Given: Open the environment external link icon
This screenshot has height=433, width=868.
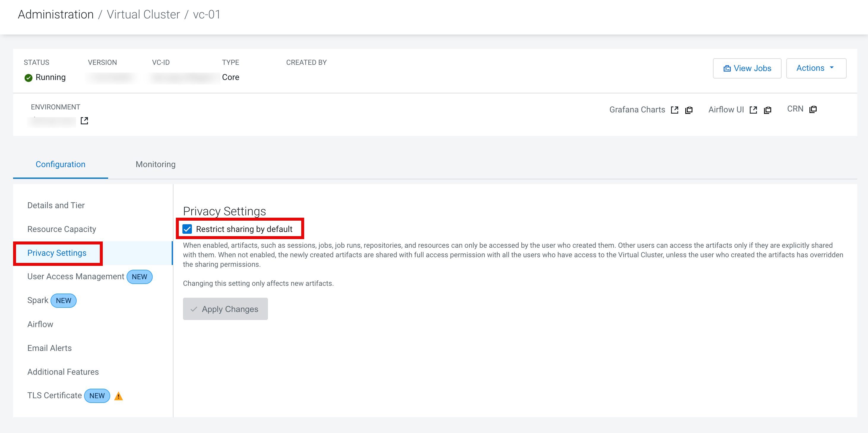Looking at the screenshot, I should 84,121.
